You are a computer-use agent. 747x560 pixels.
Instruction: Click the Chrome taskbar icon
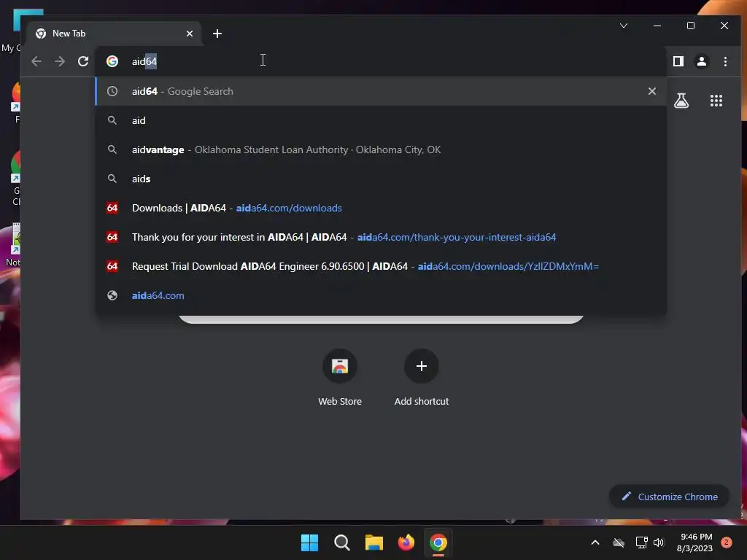pos(438,542)
